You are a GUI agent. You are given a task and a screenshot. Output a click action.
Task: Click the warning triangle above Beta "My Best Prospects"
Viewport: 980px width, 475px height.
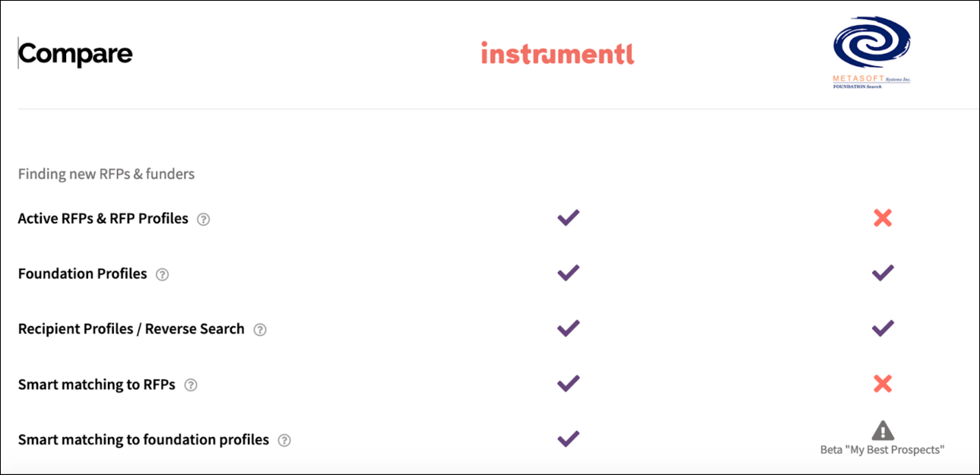882,430
